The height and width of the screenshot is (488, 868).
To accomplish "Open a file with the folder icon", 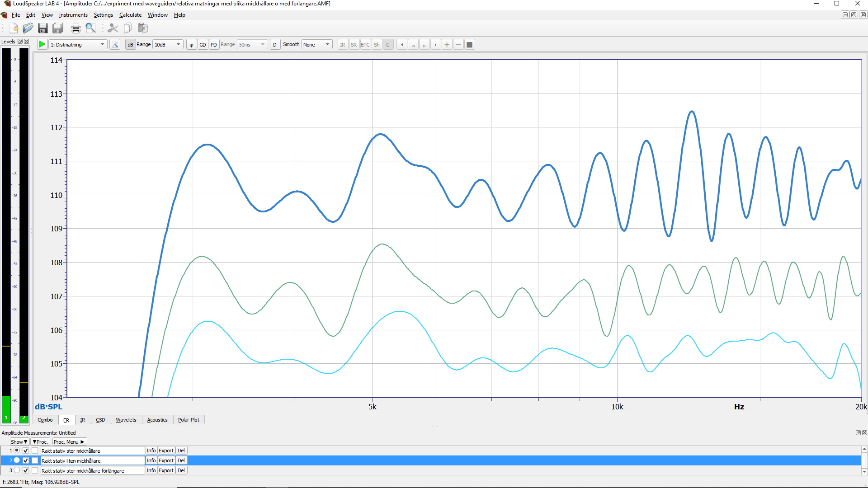I will coord(28,28).
